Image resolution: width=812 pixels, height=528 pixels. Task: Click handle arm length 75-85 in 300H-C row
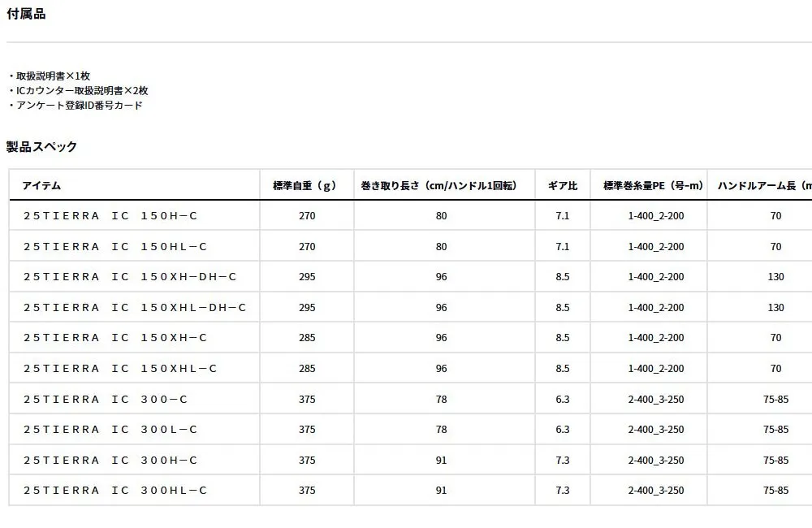(x=775, y=460)
